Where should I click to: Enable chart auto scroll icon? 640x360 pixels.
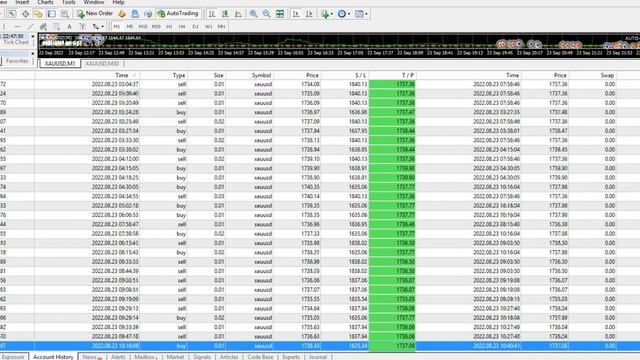[x=296, y=14]
